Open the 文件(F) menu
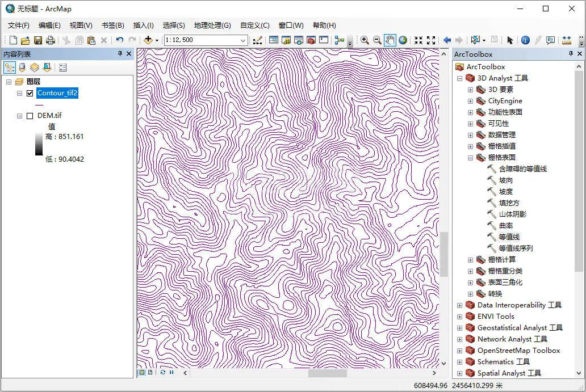 pos(18,25)
